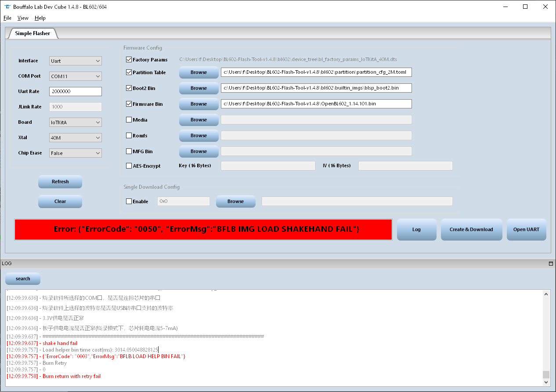Open the Chip Erase dropdown showing False
The height and width of the screenshot is (392, 556).
pos(76,153)
